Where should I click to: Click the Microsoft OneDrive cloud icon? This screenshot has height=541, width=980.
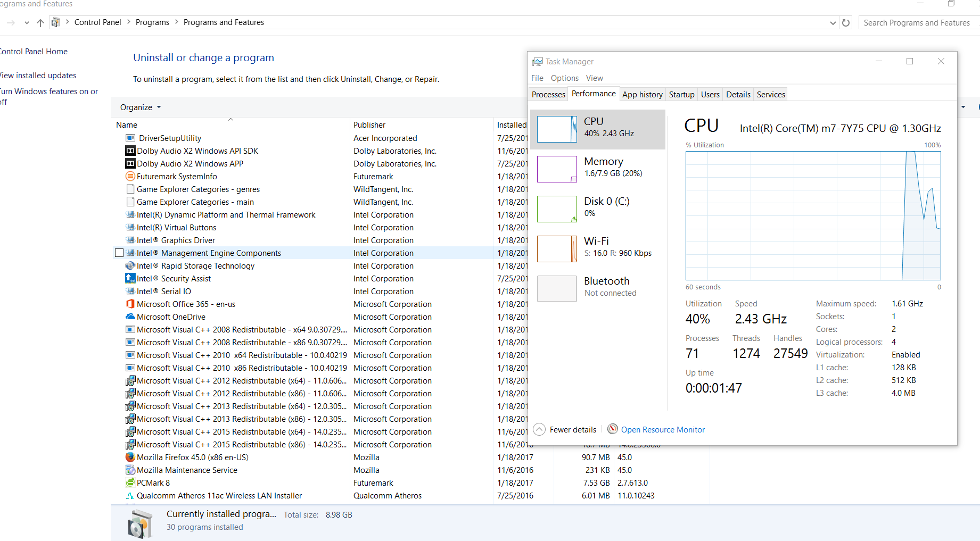coord(130,317)
